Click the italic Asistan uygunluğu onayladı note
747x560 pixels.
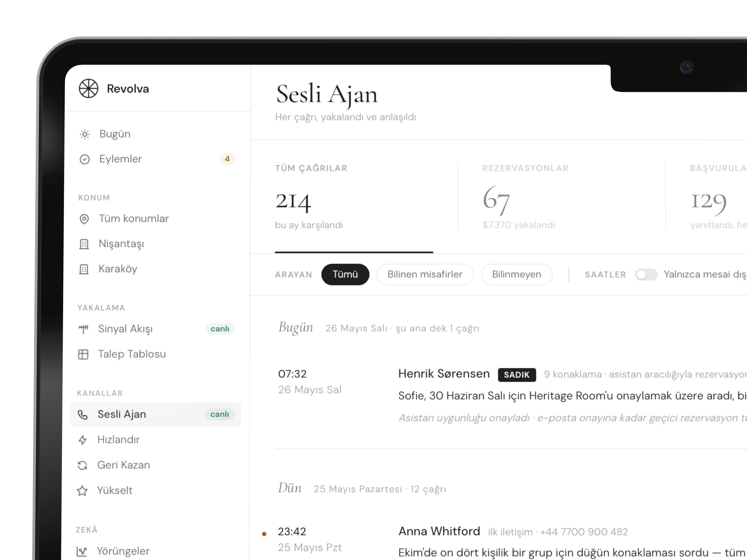[572, 418]
